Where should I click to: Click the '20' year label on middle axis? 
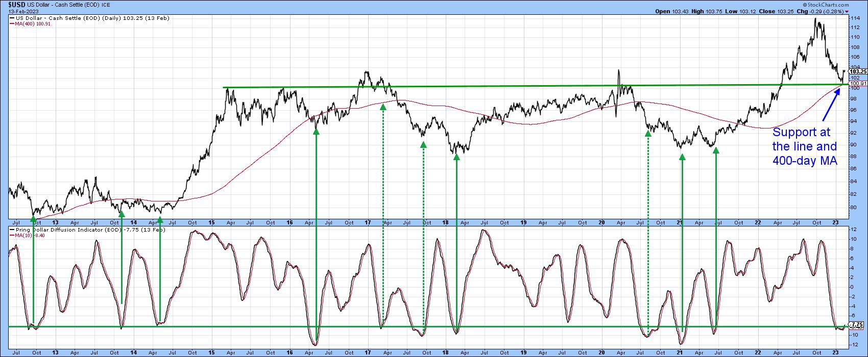coord(601,222)
